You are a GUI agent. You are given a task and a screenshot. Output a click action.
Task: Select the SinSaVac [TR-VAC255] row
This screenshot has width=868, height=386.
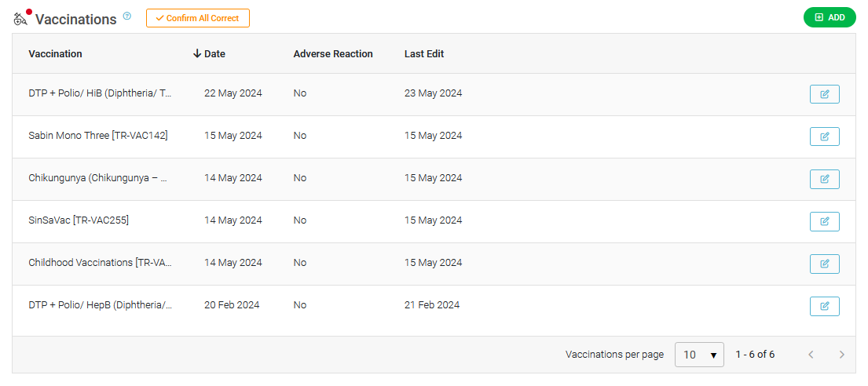pyautogui.click(x=434, y=221)
